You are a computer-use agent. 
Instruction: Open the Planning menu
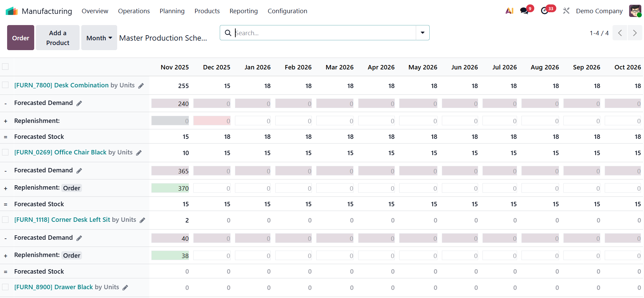(172, 11)
